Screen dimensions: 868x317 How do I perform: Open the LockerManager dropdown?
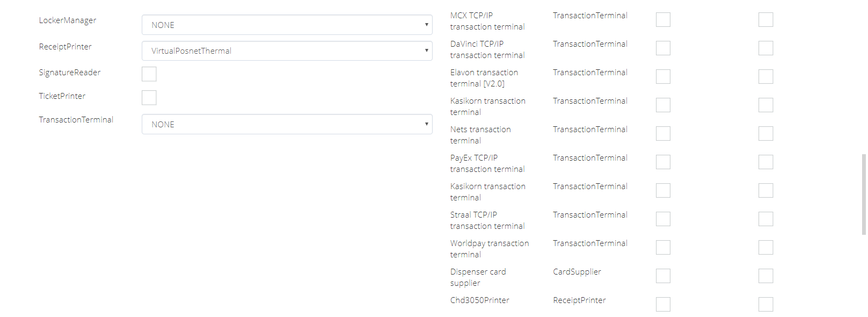click(x=287, y=25)
